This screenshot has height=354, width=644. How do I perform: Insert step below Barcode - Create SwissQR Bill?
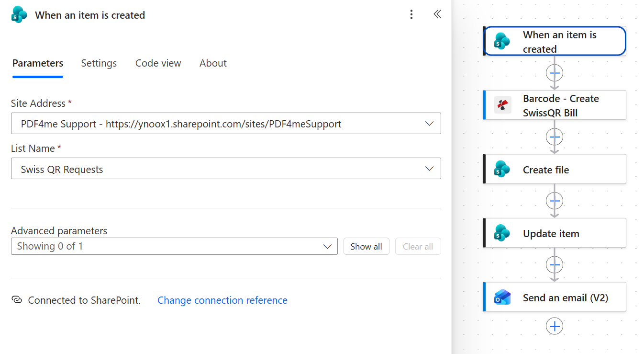pos(555,137)
